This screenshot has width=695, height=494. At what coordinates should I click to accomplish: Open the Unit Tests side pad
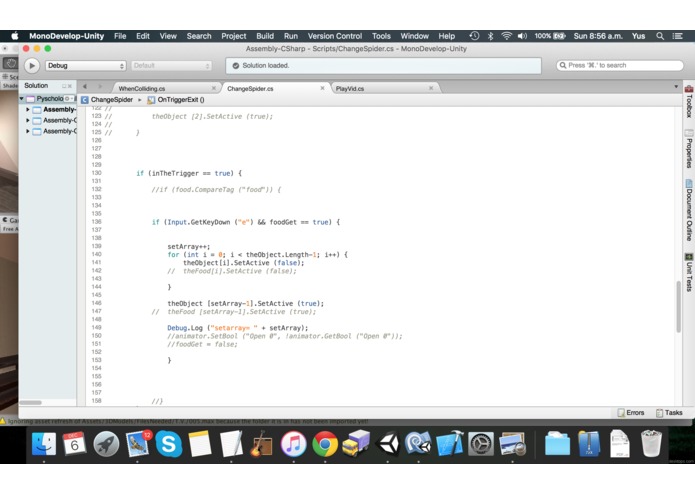pos(689,272)
